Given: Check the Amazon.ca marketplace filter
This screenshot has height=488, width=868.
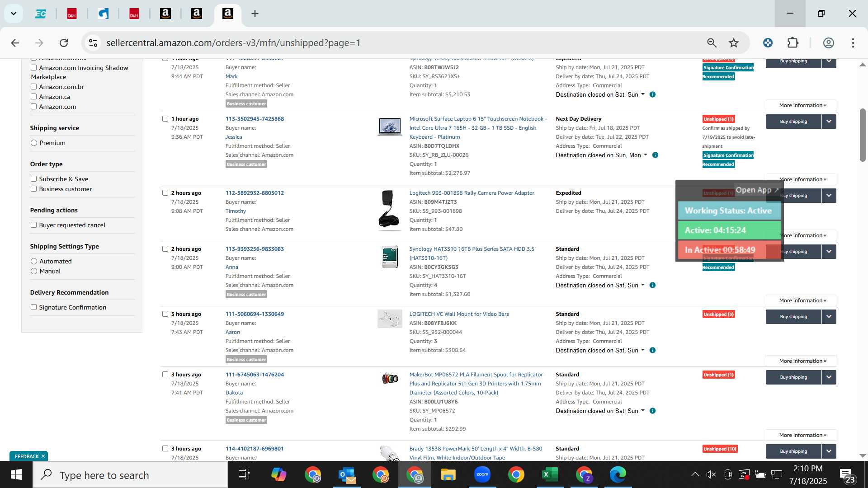Looking at the screenshot, I should 33,97.
